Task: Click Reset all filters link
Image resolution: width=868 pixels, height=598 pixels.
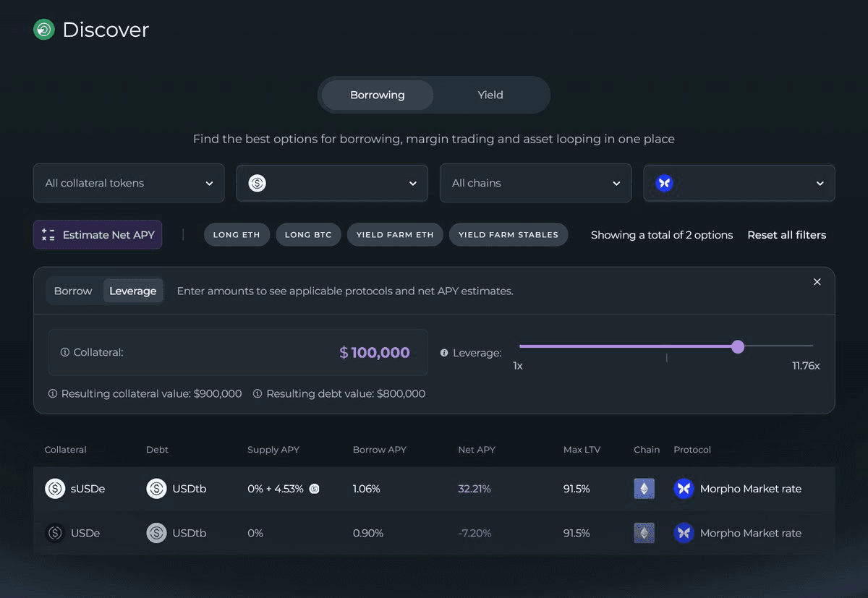Action: tap(786, 235)
